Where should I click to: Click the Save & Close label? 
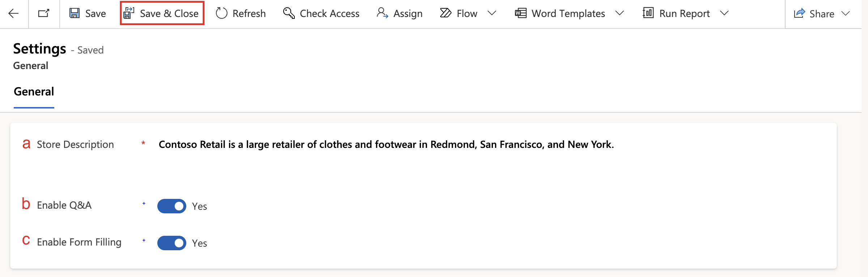tap(169, 14)
